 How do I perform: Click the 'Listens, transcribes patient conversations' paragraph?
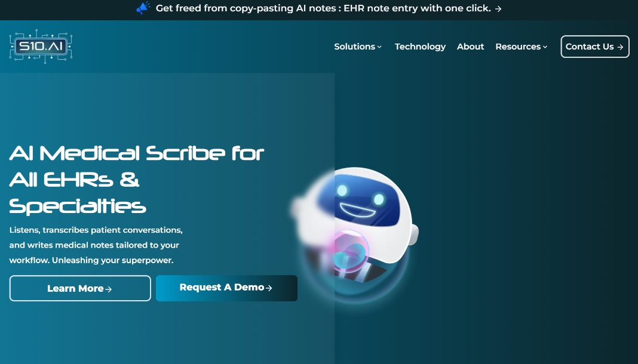[x=96, y=245]
